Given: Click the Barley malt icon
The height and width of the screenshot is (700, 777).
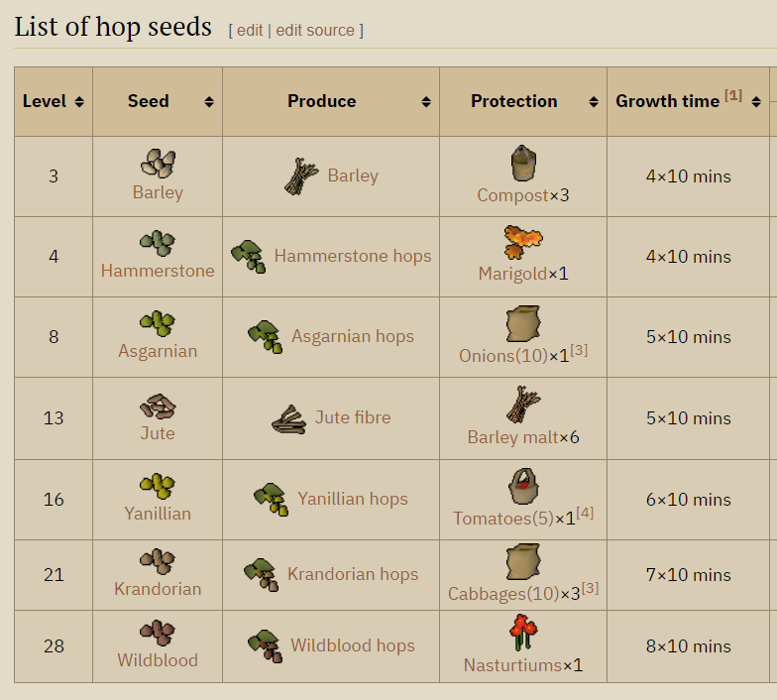Looking at the screenshot, I should [x=522, y=406].
